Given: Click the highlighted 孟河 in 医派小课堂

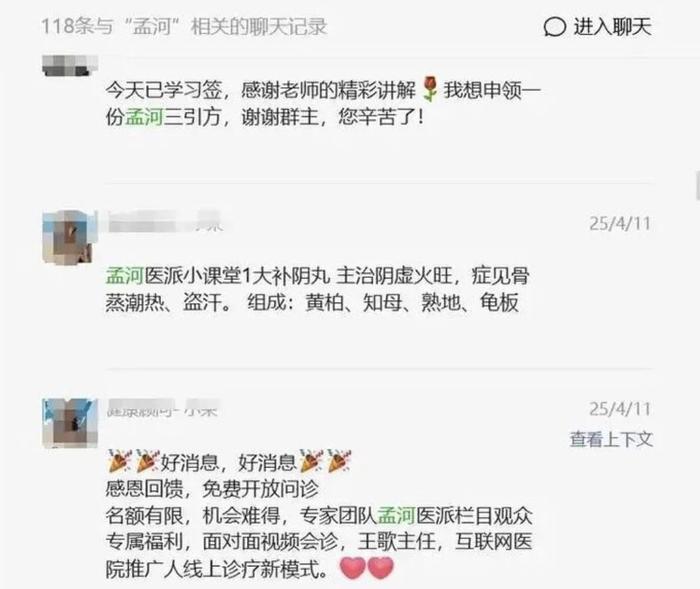Looking at the screenshot, I should [x=125, y=276].
